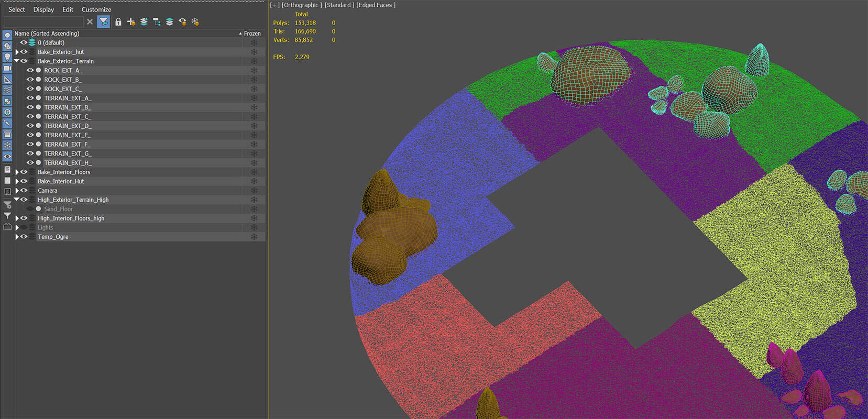The width and height of the screenshot is (868, 419).
Task: Toggle the Display Lights filter icon
Action: [7, 57]
